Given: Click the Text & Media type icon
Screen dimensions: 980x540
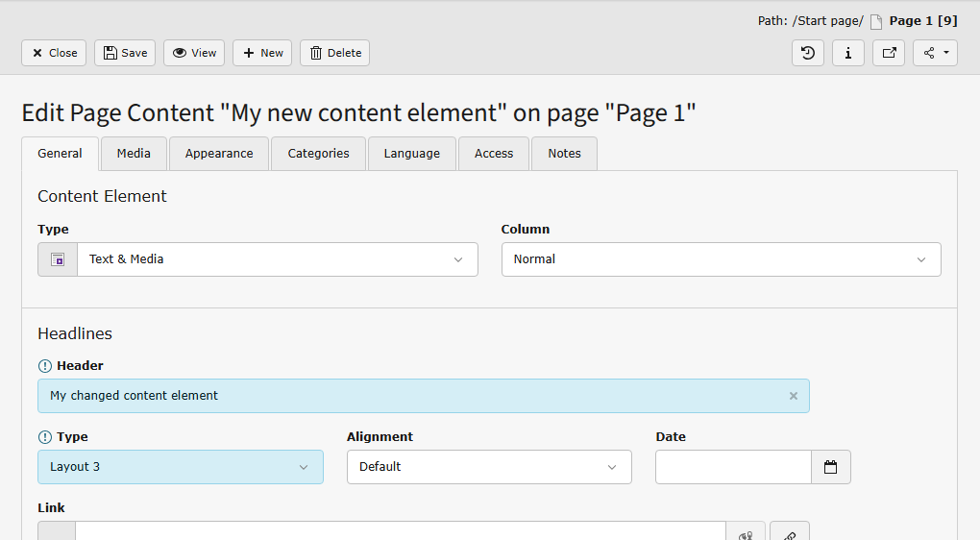Looking at the screenshot, I should pos(58,259).
